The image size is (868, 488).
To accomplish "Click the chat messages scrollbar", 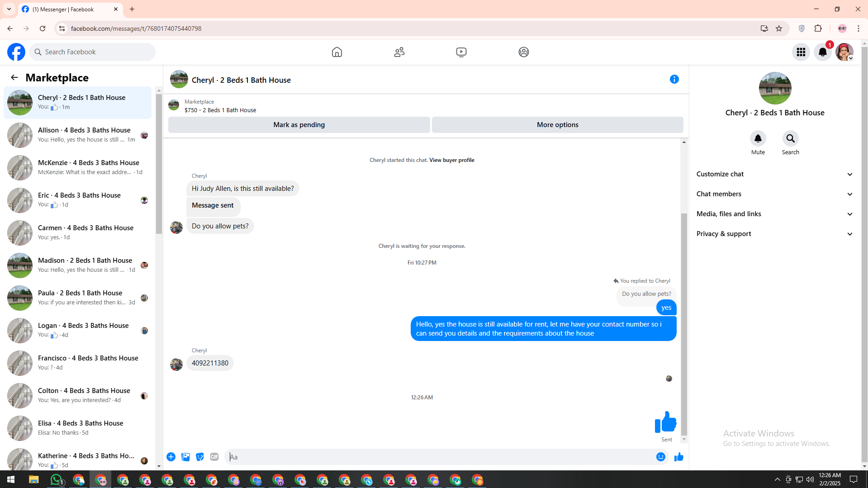I will pos(684,323).
